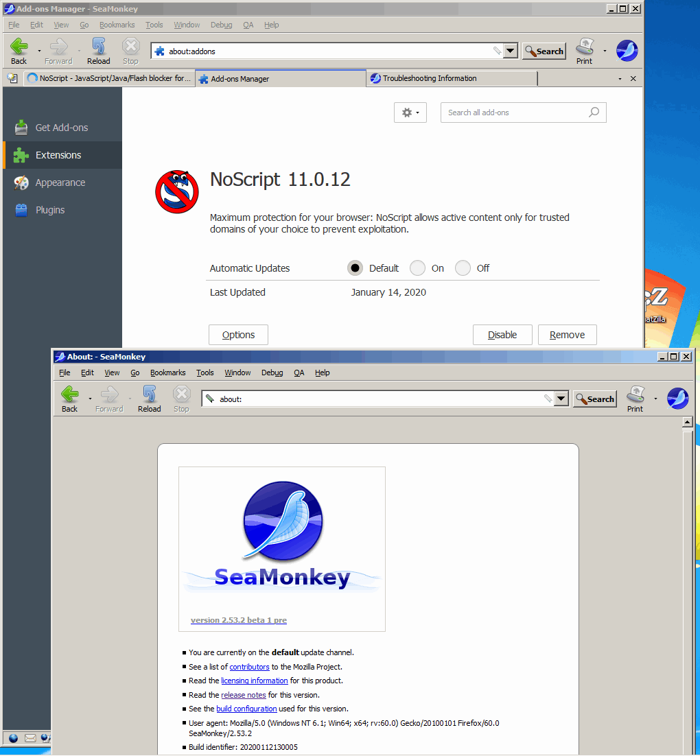Select Plugins category in sidebar
This screenshot has width=700, height=756.
pos(62,210)
